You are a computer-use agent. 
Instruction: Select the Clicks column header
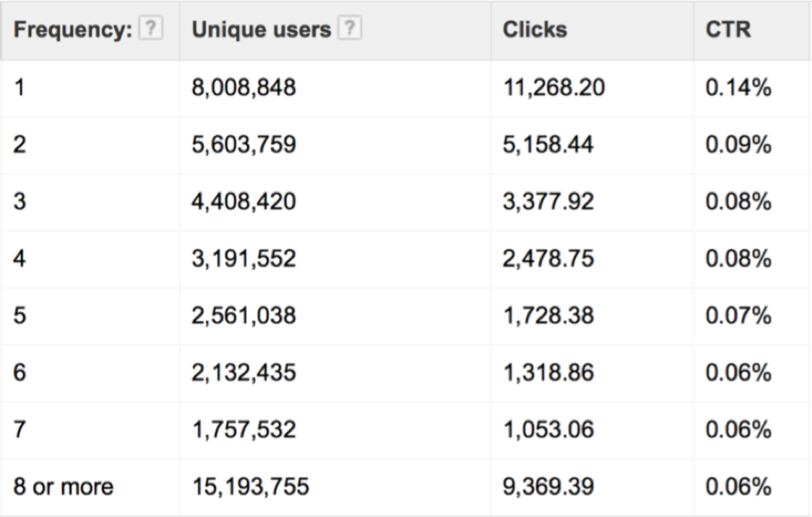pos(535,29)
